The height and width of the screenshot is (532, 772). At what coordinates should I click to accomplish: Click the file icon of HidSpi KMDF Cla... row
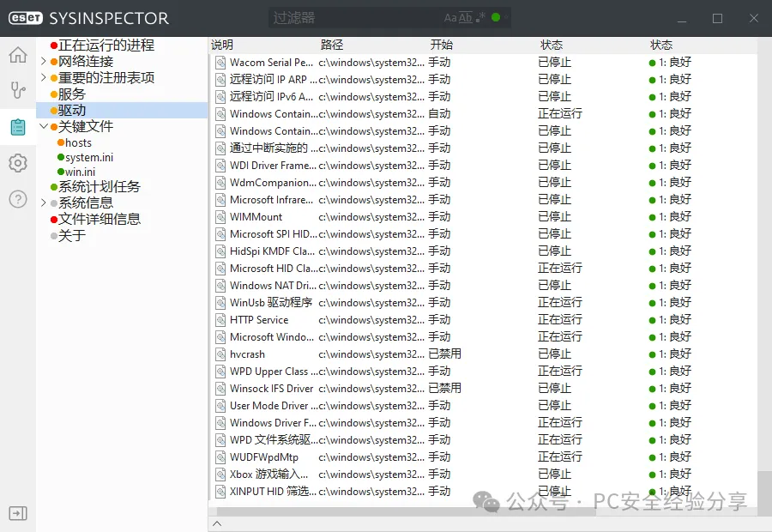(x=220, y=251)
